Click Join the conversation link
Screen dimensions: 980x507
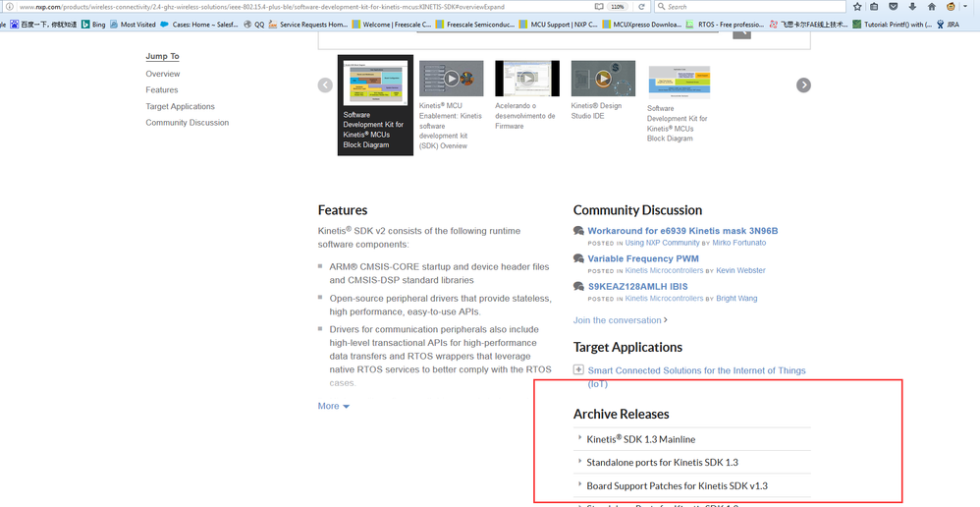[x=620, y=320]
